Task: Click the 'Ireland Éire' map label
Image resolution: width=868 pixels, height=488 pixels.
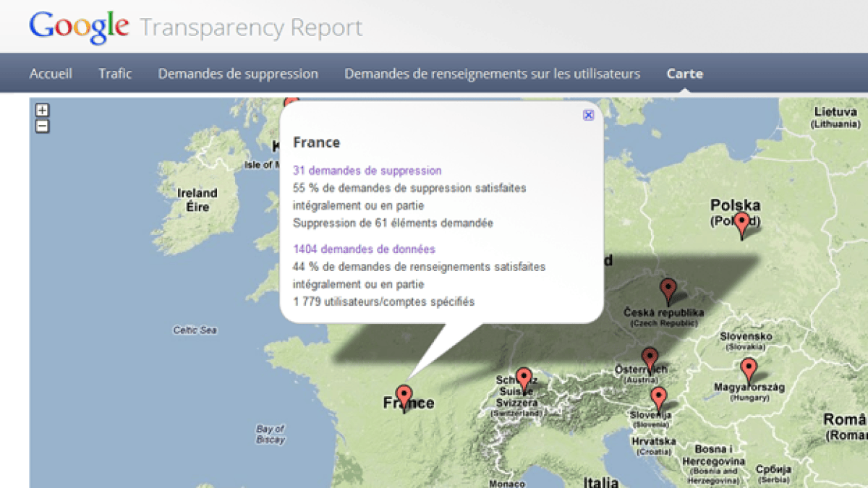Action: pyautogui.click(x=197, y=200)
